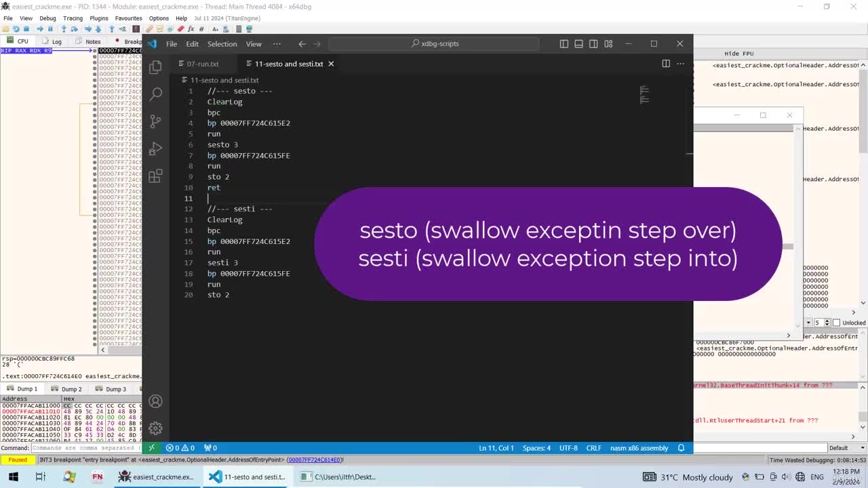Image resolution: width=868 pixels, height=488 pixels.
Task: Switch to the Notes tab in x64dbg
Action: [x=89, y=41]
